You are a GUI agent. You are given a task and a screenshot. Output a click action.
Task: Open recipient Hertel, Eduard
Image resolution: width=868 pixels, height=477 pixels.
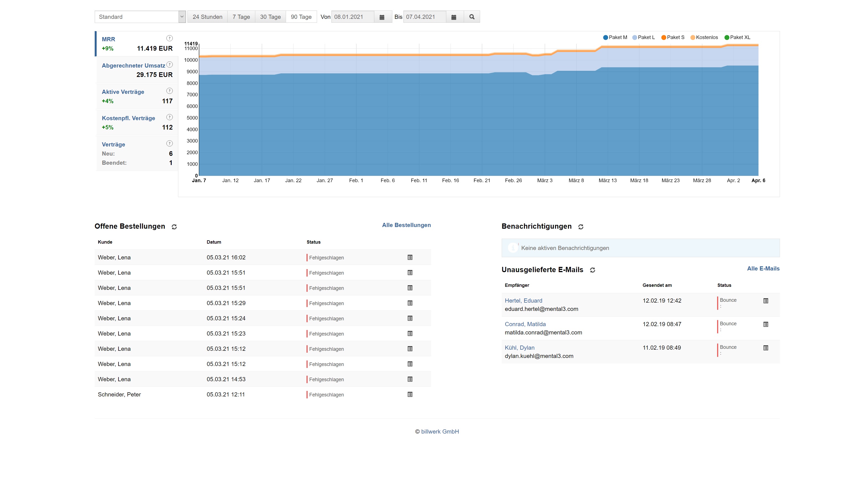pyautogui.click(x=523, y=300)
